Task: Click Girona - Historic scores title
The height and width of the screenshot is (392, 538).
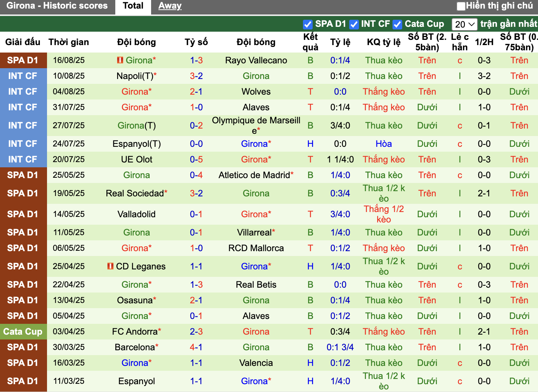Action: pyautogui.click(x=57, y=6)
